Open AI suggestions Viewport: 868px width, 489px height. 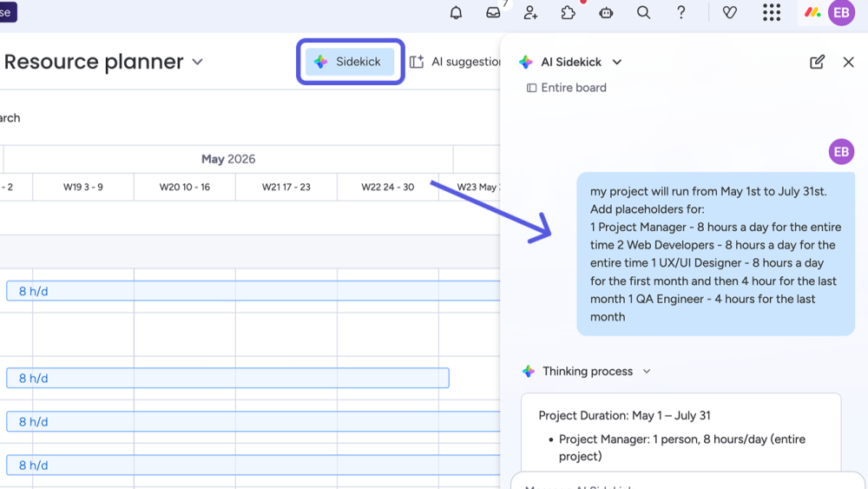coord(456,62)
